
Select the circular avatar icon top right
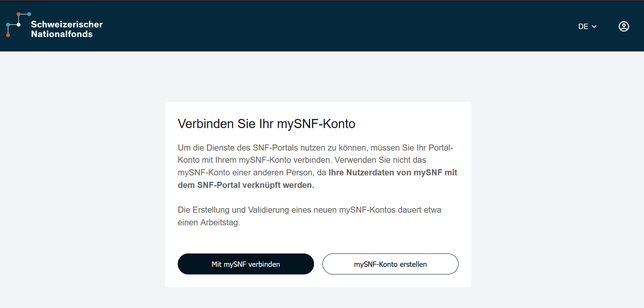(624, 26)
